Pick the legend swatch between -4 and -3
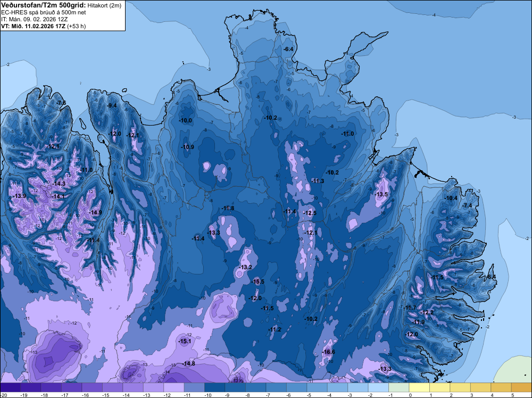This screenshot has height=398, width=532. (338, 387)
